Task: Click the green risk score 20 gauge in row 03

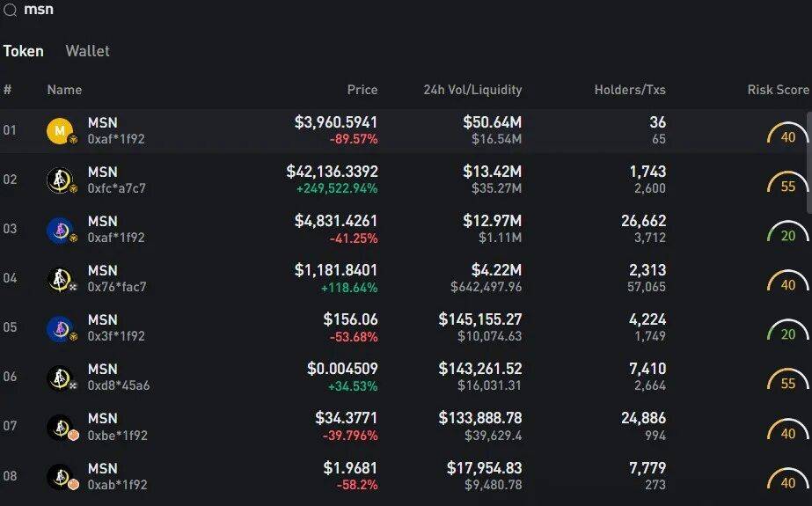Action: 787,235
